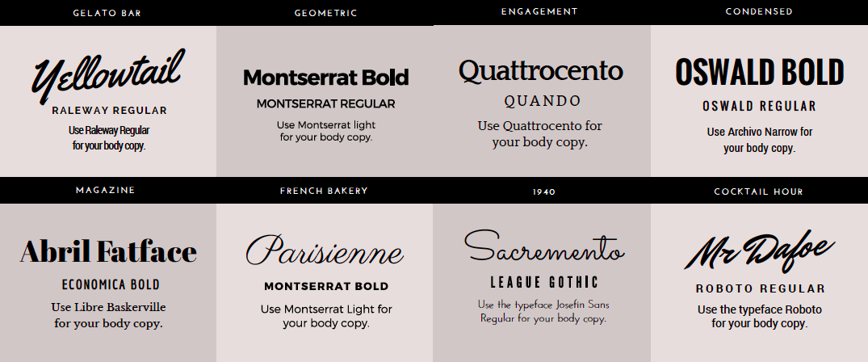
Task: Click the Montserrat Bold title text
Action: (x=326, y=77)
